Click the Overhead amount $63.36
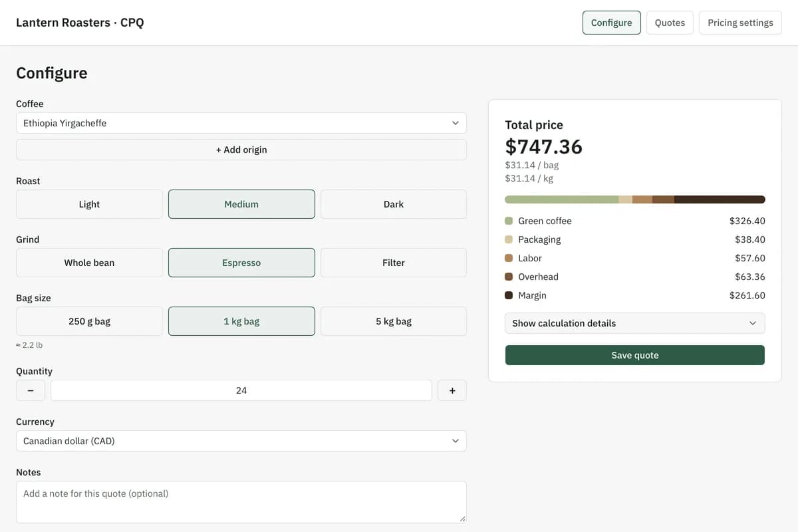This screenshot has width=798, height=532. (750, 277)
